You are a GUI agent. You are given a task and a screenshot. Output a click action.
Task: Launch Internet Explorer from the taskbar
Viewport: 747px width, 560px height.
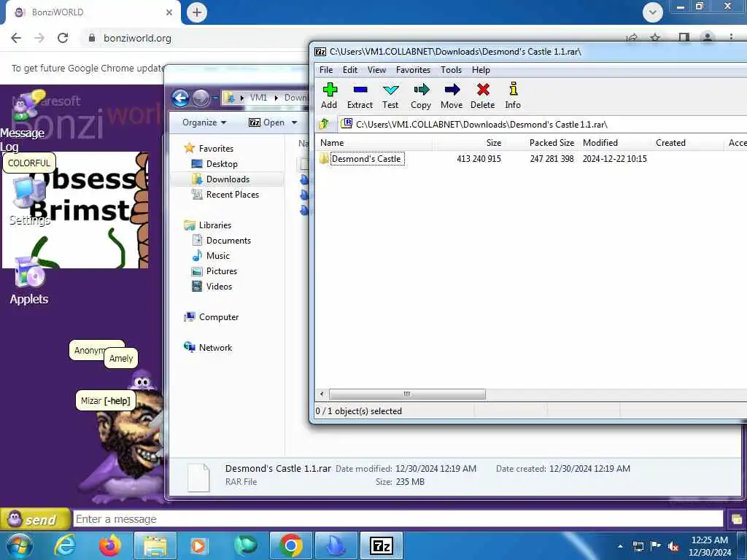64,546
